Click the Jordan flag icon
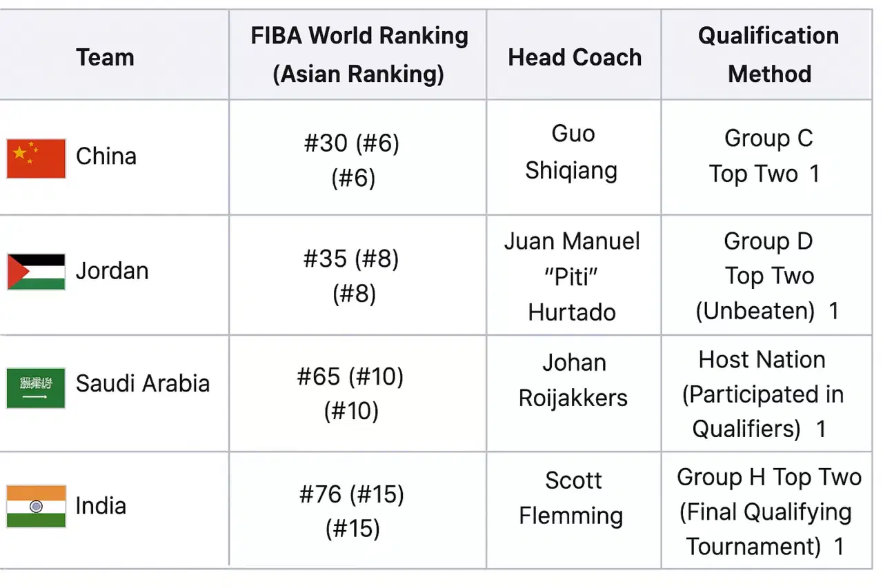 (37, 272)
